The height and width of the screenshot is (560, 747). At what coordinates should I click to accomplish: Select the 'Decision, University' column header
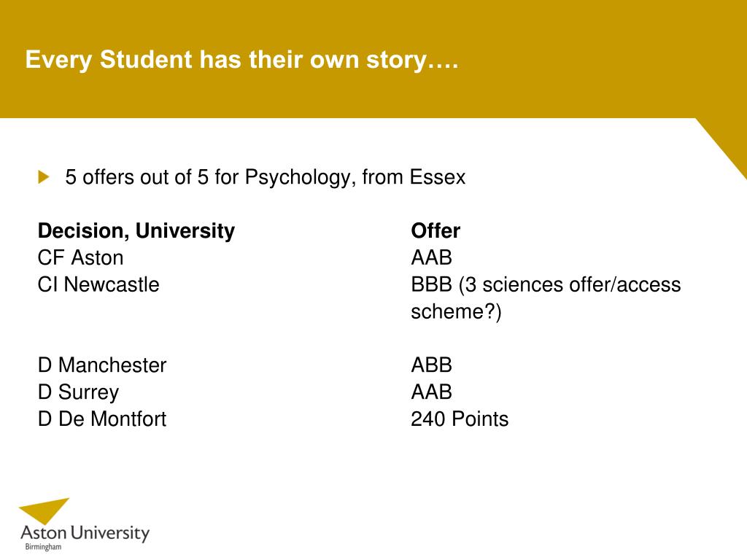pos(136,231)
